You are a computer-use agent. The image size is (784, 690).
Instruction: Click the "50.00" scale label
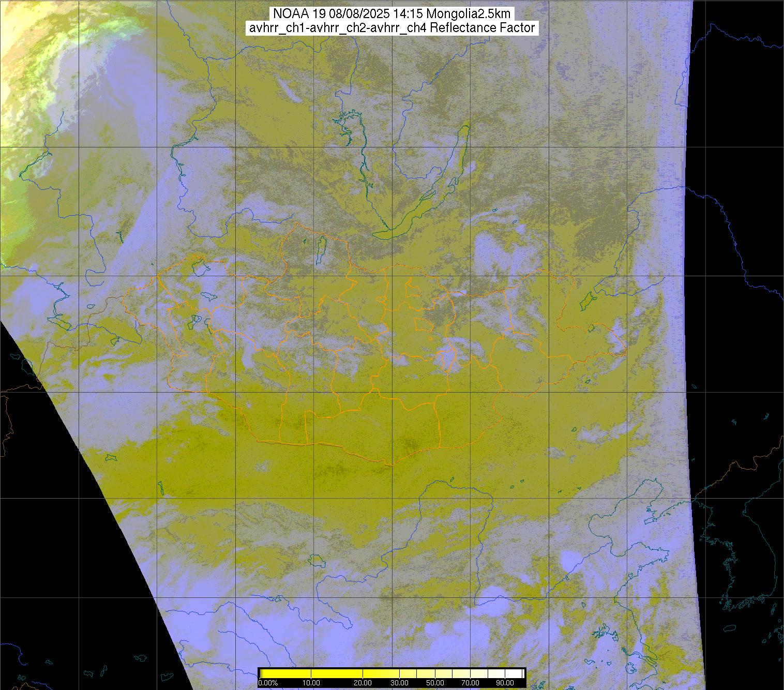(x=436, y=683)
